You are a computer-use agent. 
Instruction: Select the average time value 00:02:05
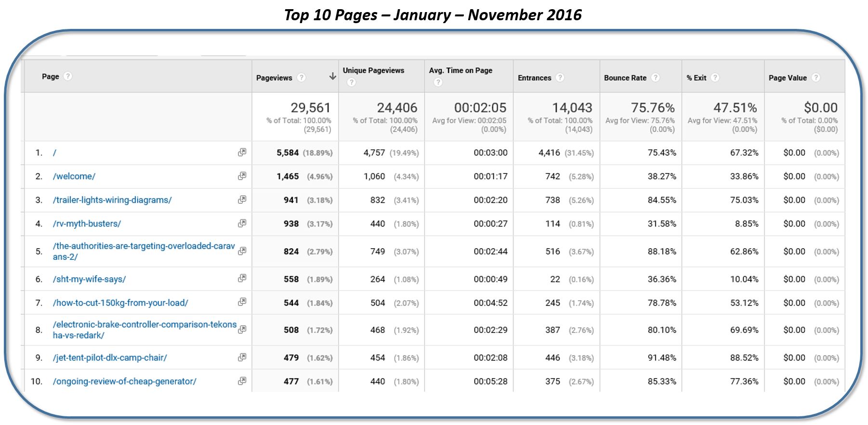coord(480,107)
